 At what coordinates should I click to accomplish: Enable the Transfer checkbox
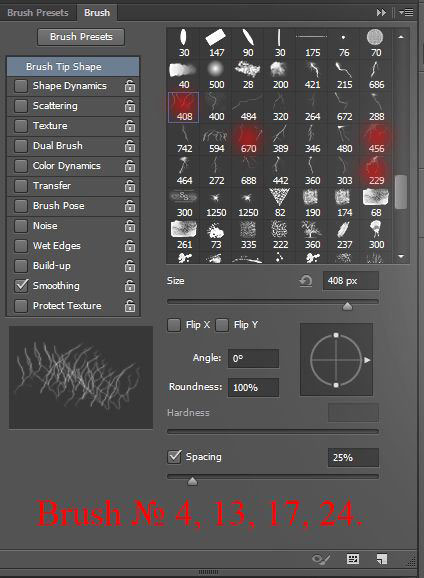click(x=21, y=186)
